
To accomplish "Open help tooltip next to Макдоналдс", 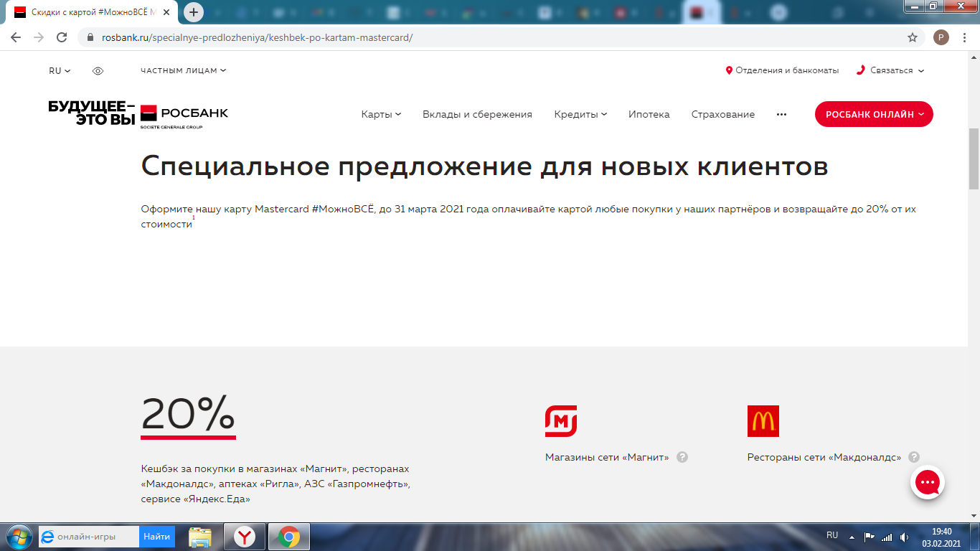I will [914, 457].
